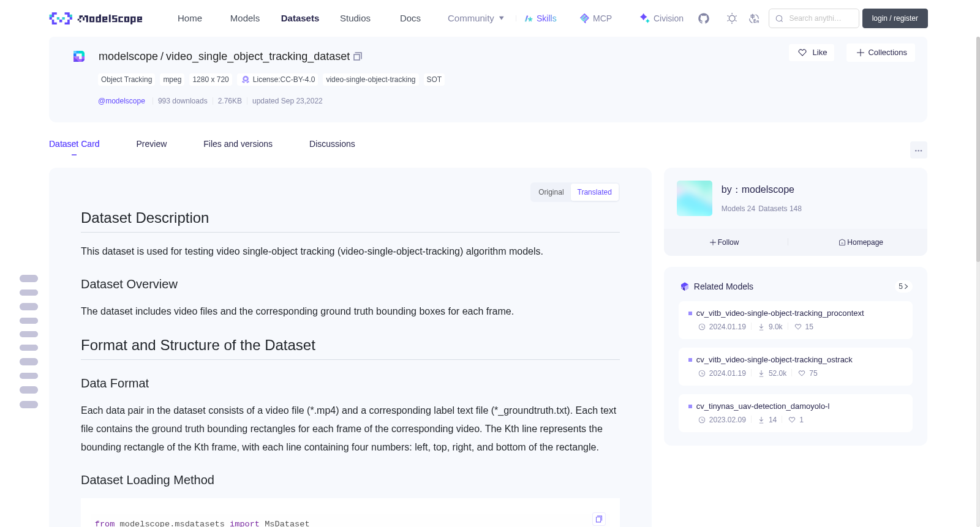The width and height of the screenshot is (980, 527).
Task: Go to the Home nav item
Action: click(x=190, y=18)
